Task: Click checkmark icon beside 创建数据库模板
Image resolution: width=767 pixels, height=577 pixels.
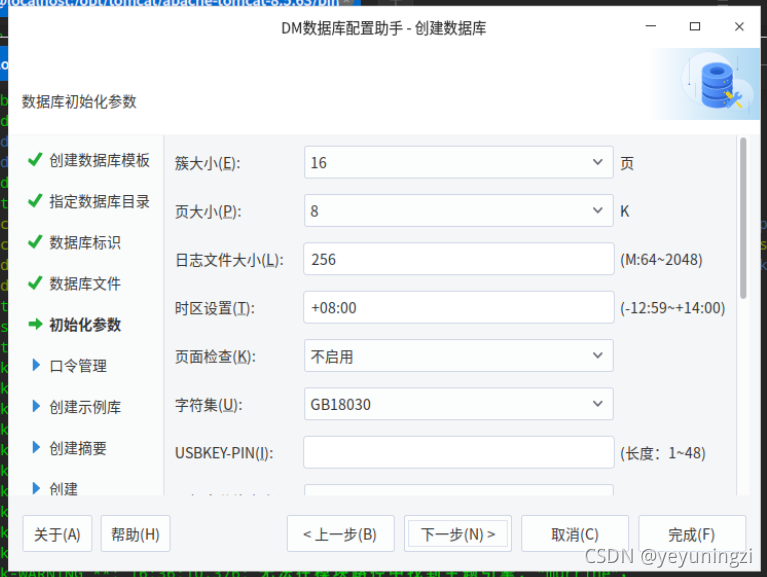Action: pyautogui.click(x=35, y=159)
